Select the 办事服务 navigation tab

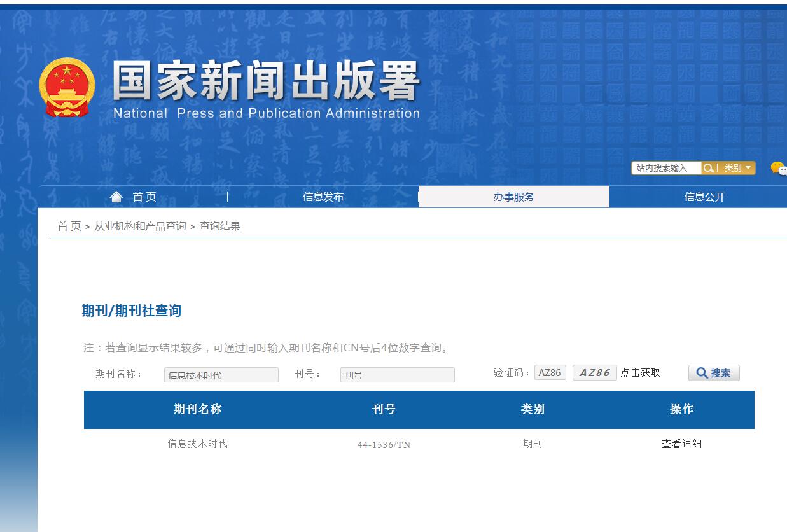[513, 197]
